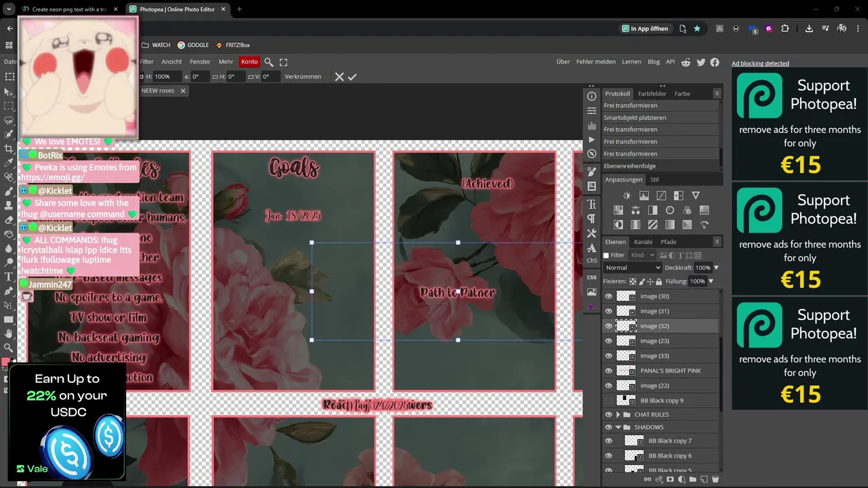Click the In App öffnen button
This screenshot has height=488, width=868.
pos(645,28)
